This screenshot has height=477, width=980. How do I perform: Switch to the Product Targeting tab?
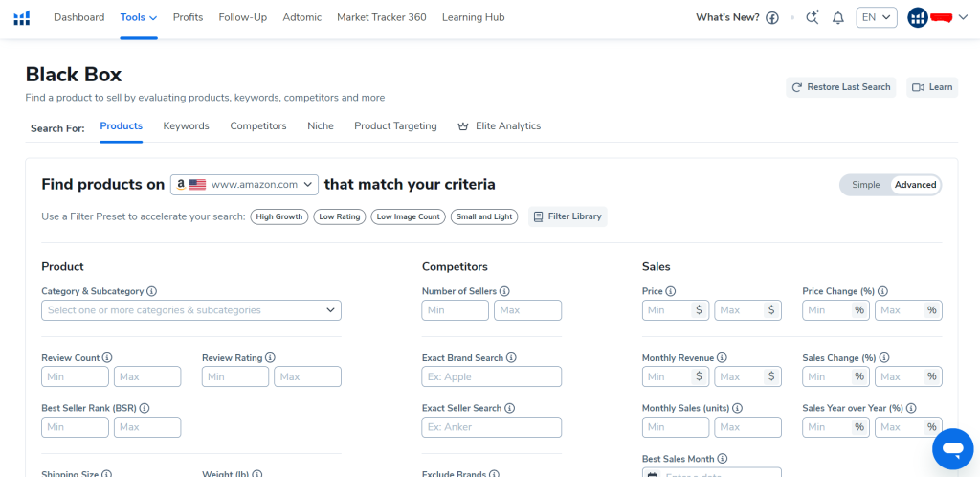click(395, 126)
